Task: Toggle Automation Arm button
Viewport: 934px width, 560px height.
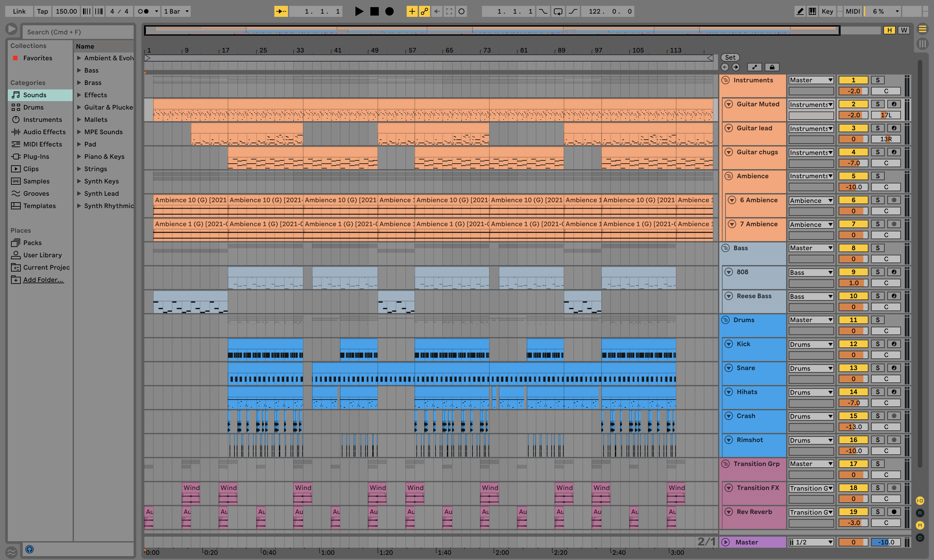Action: point(424,11)
